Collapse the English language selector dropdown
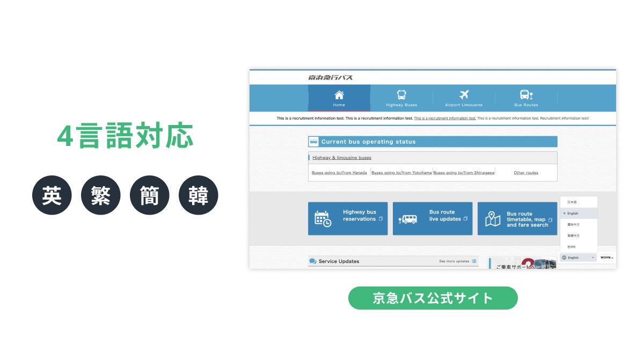644x338 pixels. [x=579, y=258]
